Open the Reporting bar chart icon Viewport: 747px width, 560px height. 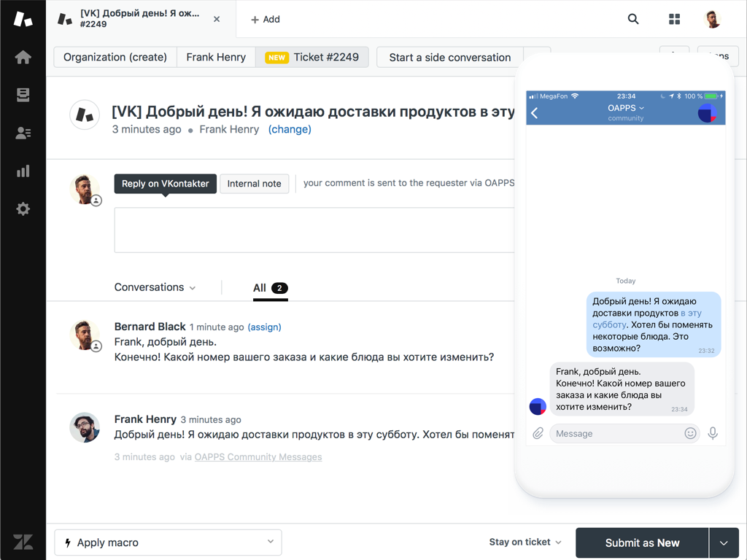[x=23, y=171]
